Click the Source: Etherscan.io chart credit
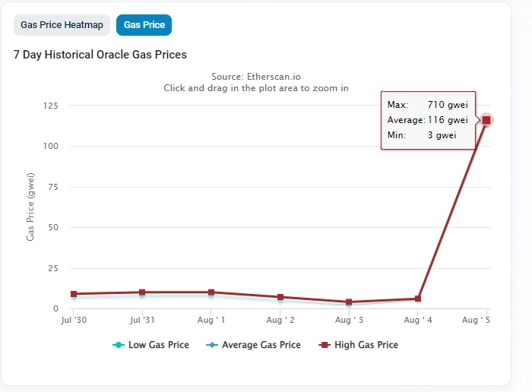 pos(256,77)
